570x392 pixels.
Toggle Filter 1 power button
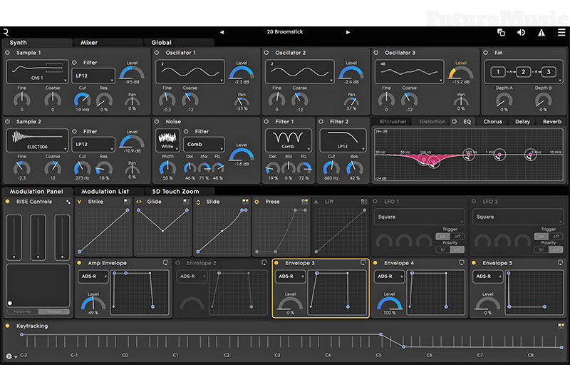point(266,121)
